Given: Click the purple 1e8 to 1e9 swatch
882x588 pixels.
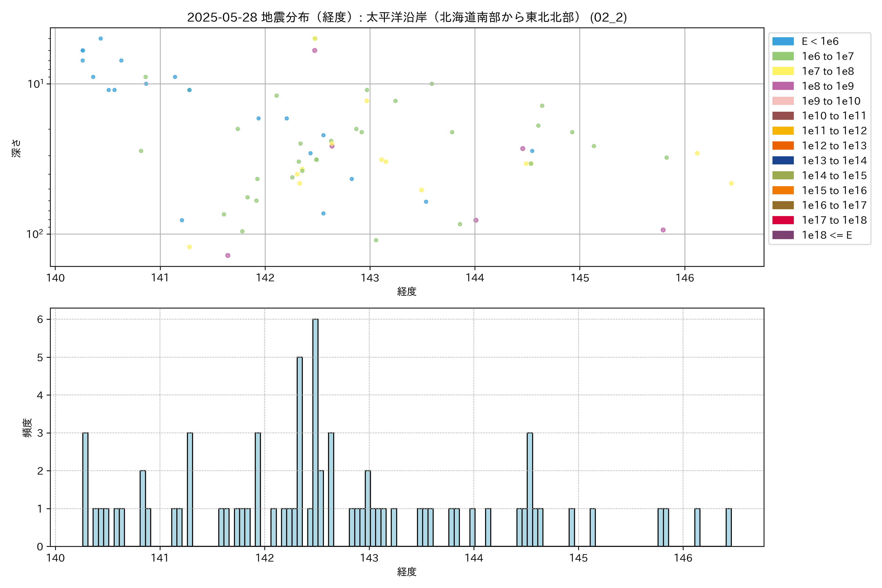Looking at the screenshot, I should 783,86.
